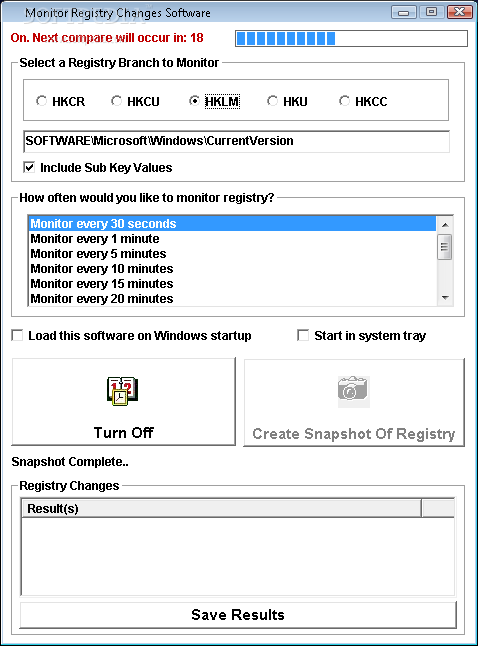Click Create Snapshot Of Registry label
This screenshot has width=478, height=646.
click(354, 434)
